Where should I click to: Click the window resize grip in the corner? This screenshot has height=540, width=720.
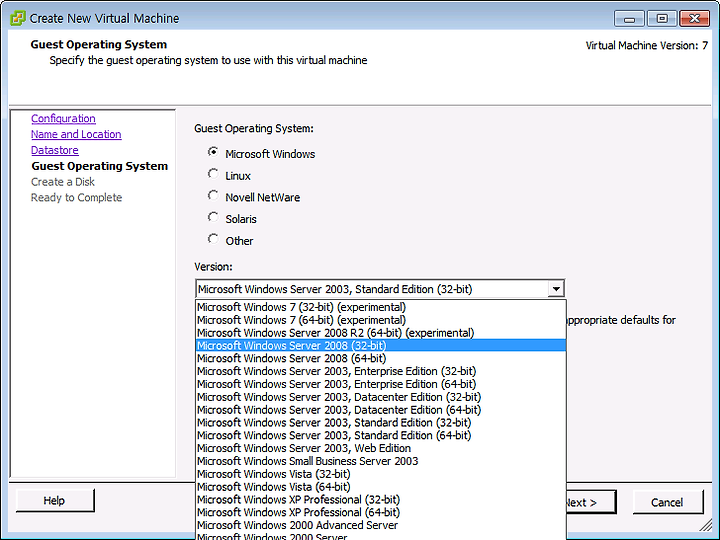point(706,524)
